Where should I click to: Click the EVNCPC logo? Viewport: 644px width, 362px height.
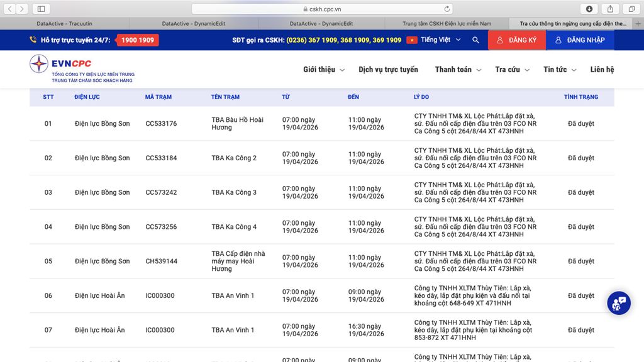pos(82,69)
